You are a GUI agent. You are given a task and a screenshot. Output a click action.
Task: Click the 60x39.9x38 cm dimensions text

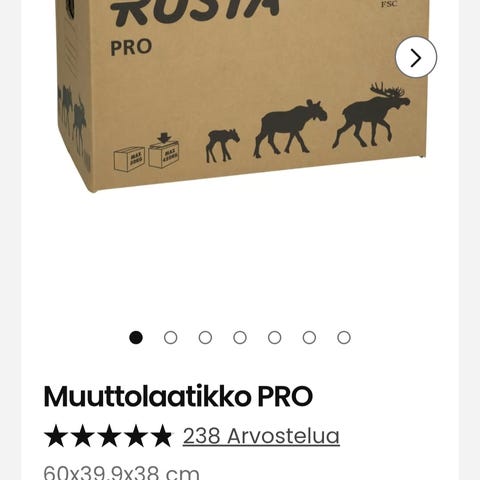click(122, 473)
